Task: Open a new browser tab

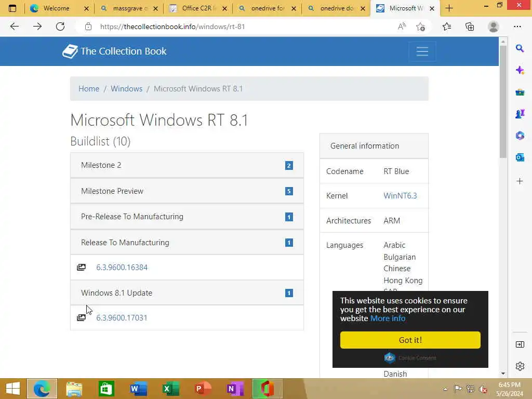Action: pos(449,8)
